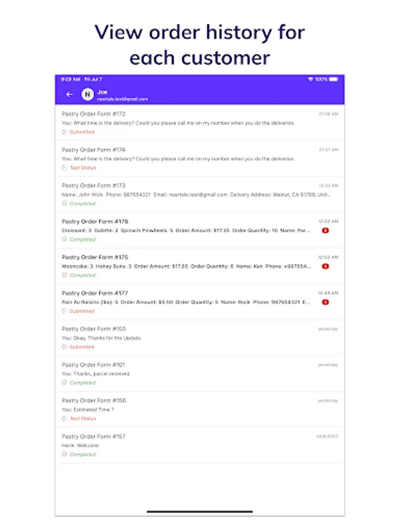
Task: Select the delivery-time message preview on order #172
Action: [x=179, y=123]
